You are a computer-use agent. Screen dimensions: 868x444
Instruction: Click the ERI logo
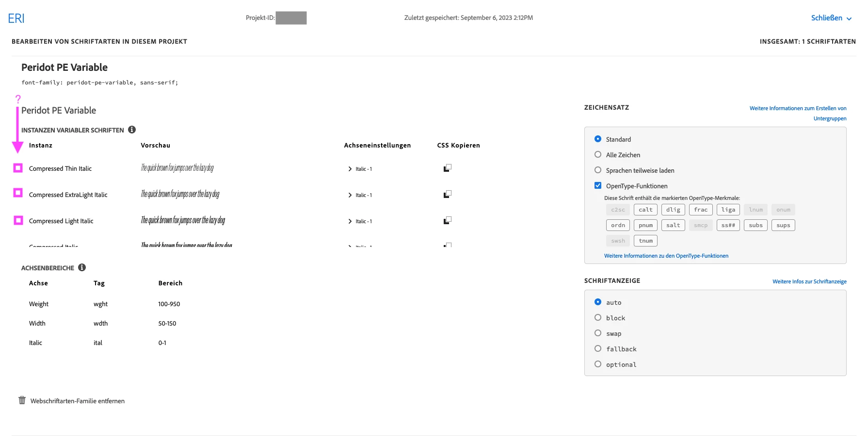[16, 18]
